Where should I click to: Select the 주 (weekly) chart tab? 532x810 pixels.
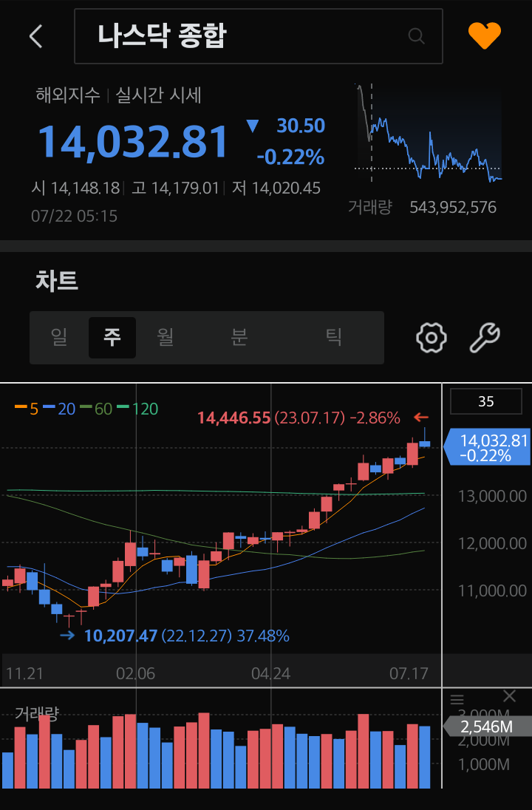pyautogui.click(x=112, y=337)
